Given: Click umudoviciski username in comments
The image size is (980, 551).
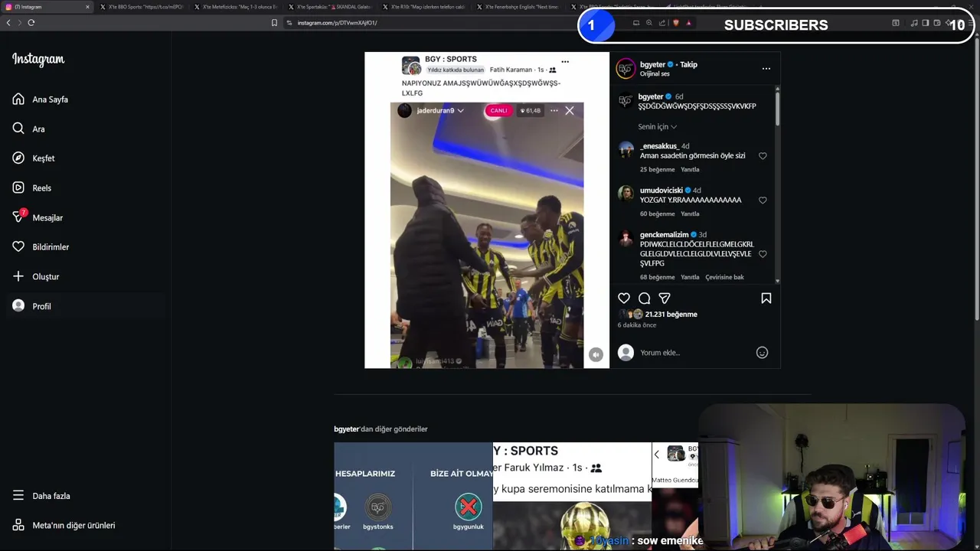Looking at the screenshot, I should 661,191.
